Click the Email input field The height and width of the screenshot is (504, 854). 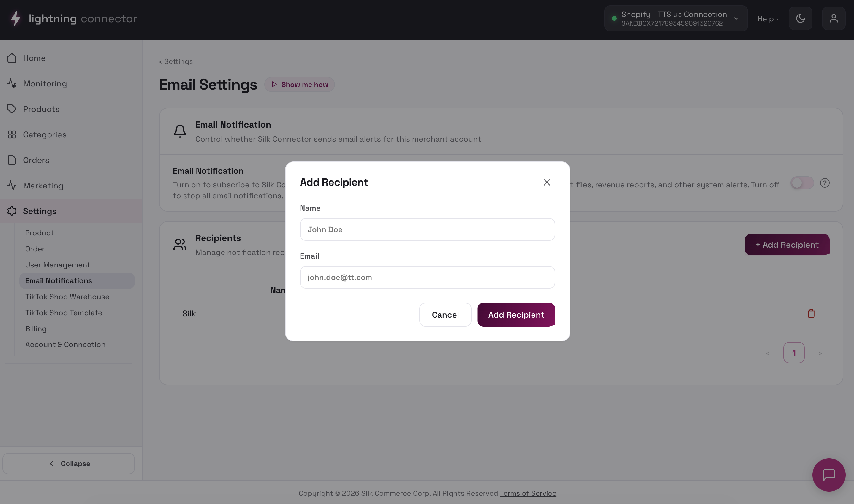[x=427, y=278]
